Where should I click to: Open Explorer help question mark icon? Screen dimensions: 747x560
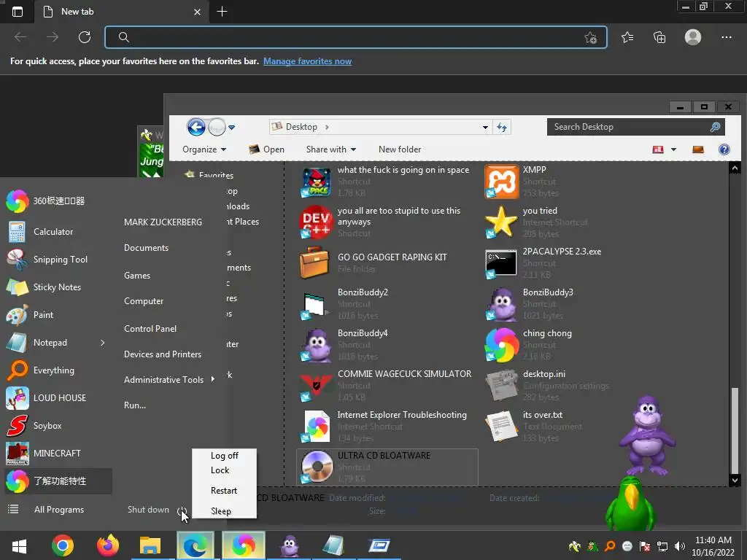[724, 149]
